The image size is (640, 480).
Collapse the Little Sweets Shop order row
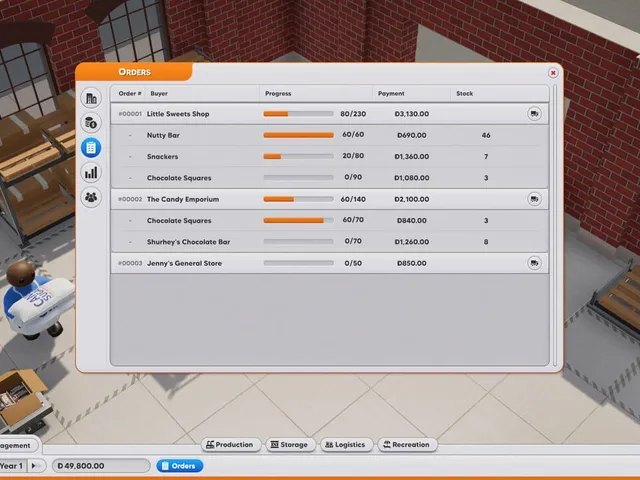point(330,114)
